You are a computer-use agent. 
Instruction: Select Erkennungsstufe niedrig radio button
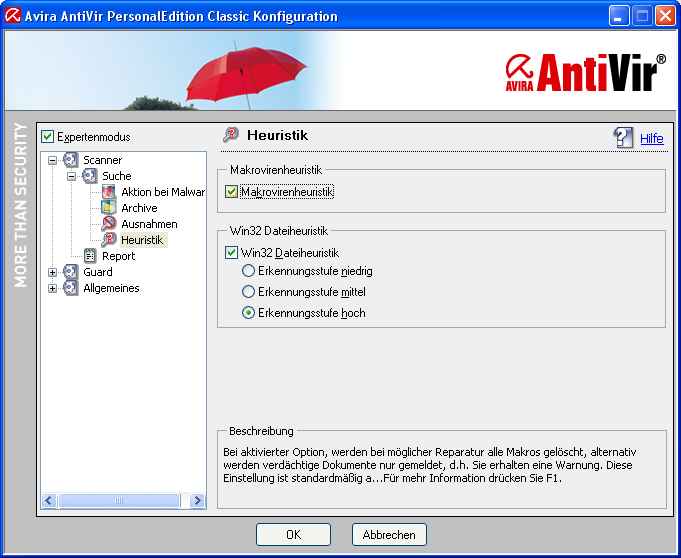tap(248, 271)
